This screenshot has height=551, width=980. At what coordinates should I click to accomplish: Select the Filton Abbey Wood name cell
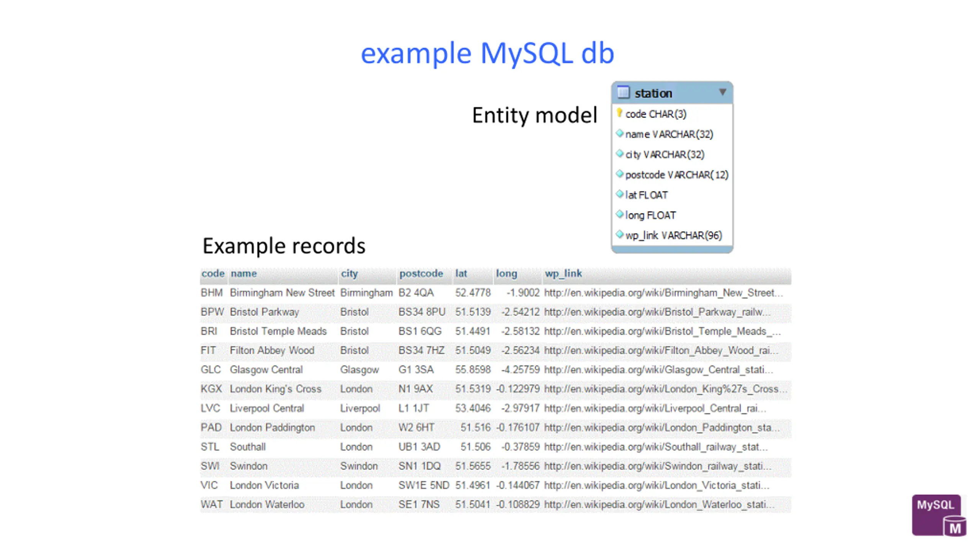pos(272,350)
